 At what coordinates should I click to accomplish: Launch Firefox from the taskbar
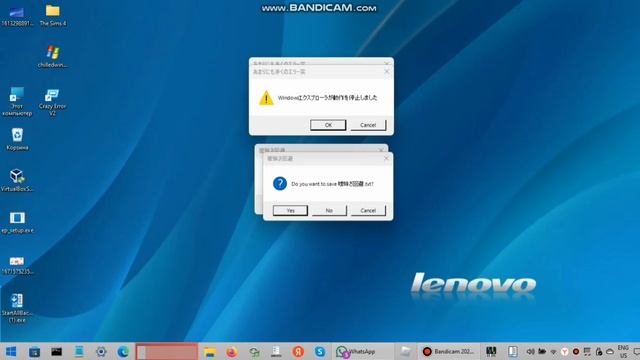tap(232, 351)
